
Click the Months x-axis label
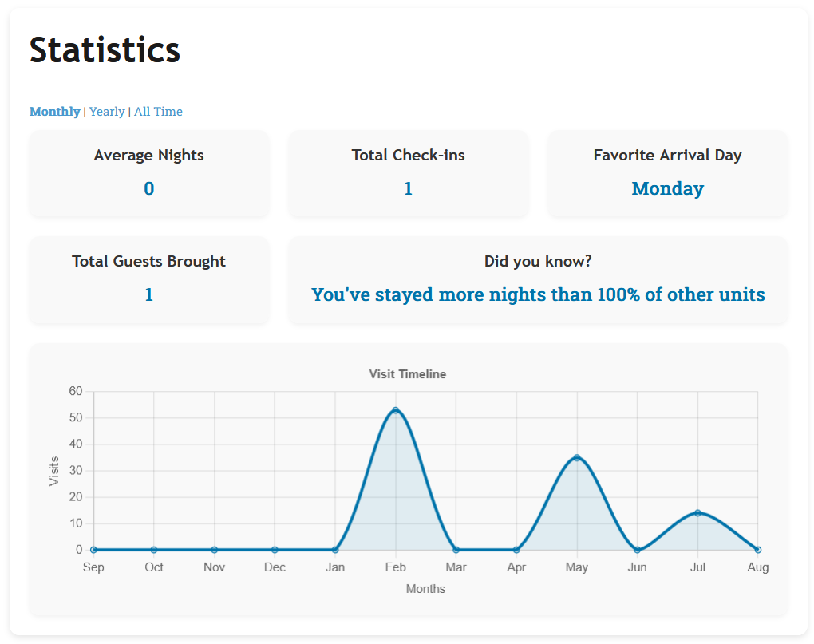pos(425,588)
